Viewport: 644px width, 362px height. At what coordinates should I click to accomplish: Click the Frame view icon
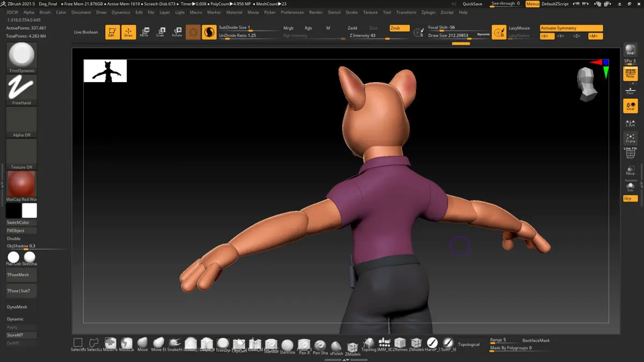point(630,138)
